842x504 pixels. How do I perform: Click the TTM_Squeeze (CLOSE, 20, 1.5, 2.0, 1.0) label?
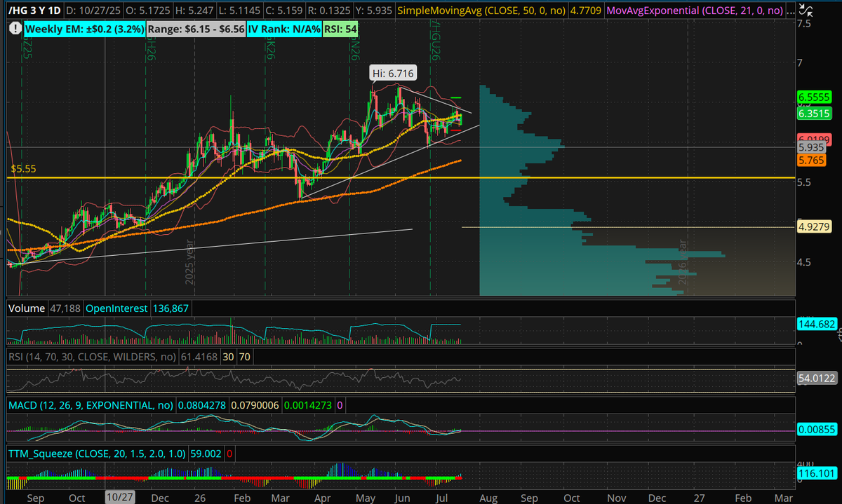(97, 454)
